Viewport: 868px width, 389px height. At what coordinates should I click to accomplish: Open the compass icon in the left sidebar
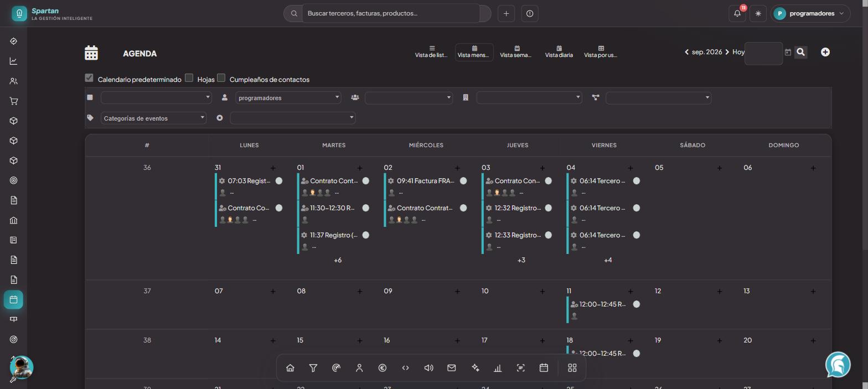pos(13,42)
